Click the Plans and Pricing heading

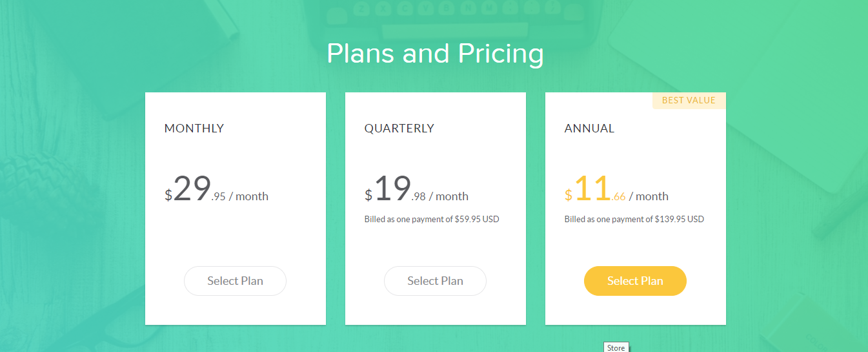tap(434, 54)
